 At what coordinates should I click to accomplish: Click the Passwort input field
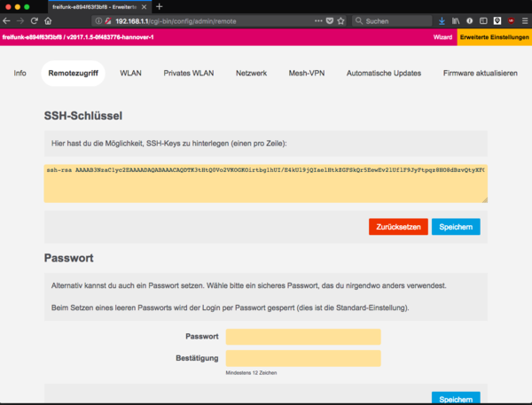point(303,337)
